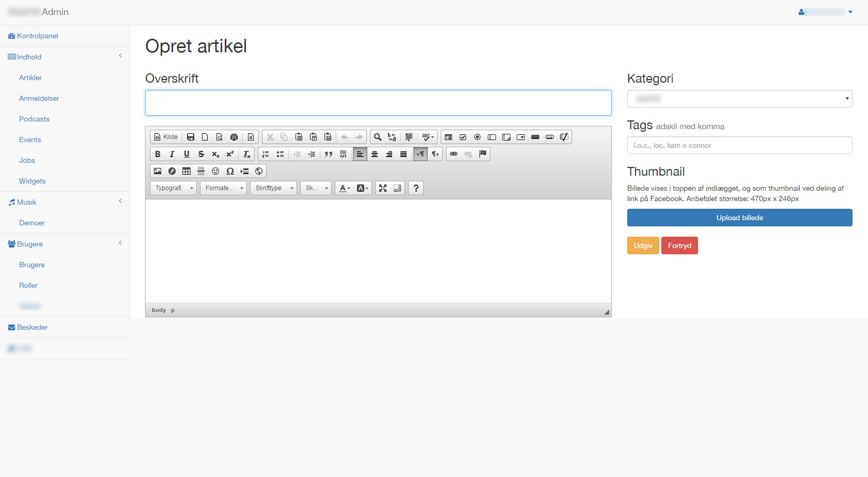This screenshot has height=477, width=868.
Task: Open the Templates icon
Action: point(251,137)
